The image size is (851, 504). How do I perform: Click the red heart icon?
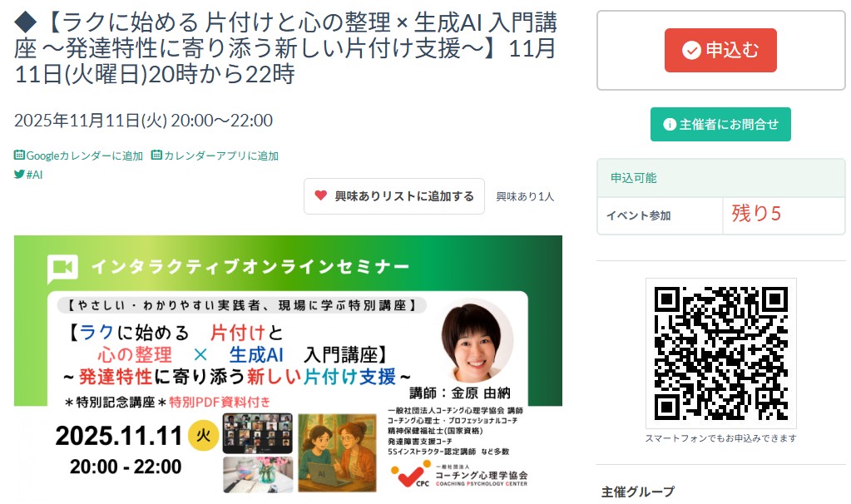pyautogui.click(x=321, y=195)
